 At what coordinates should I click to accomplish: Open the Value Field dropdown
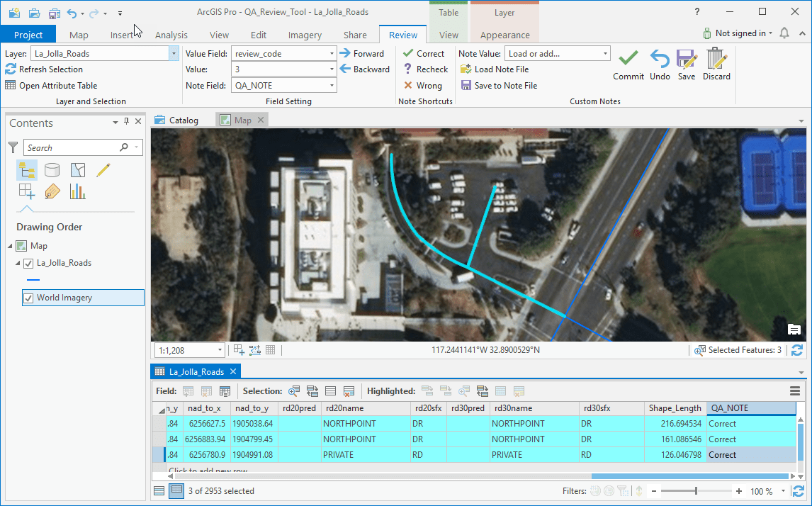[332, 53]
